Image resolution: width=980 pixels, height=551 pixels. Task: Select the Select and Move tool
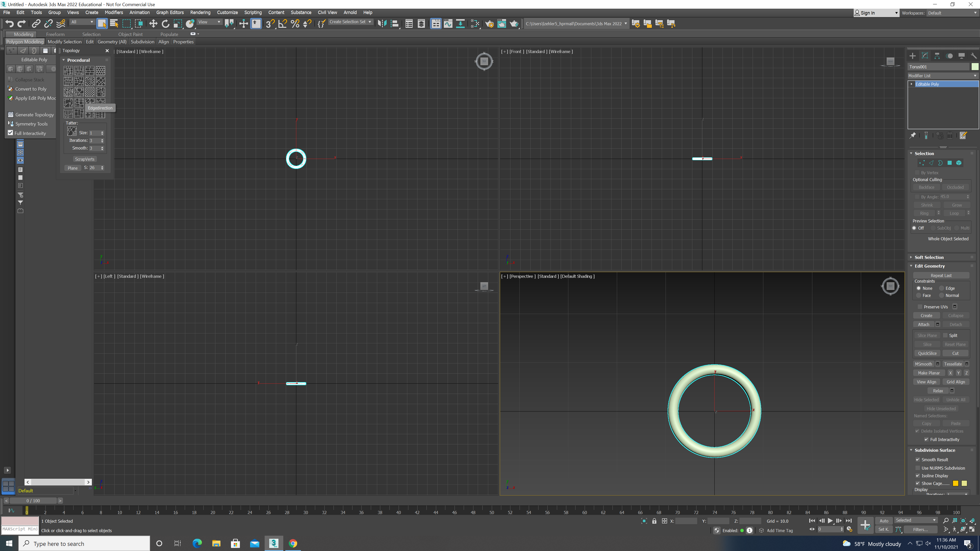click(153, 23)
